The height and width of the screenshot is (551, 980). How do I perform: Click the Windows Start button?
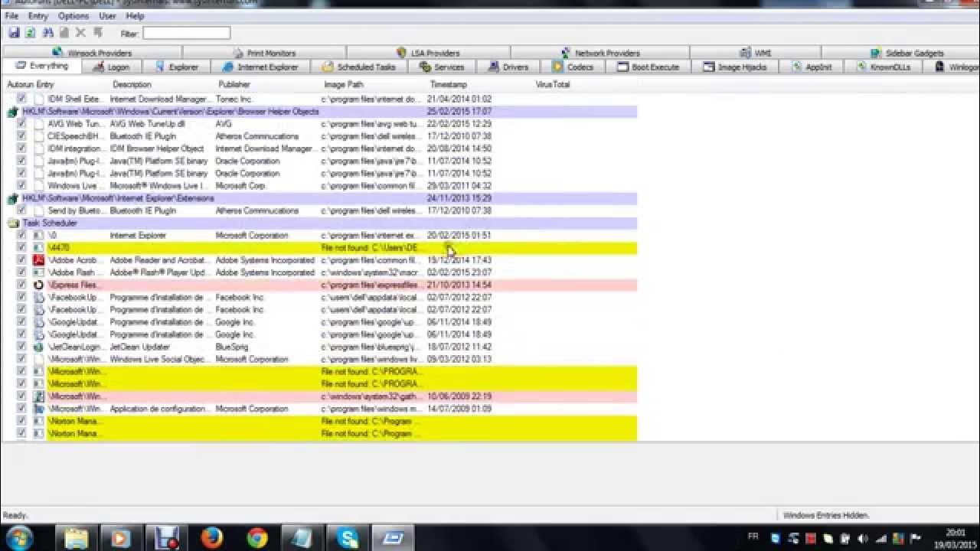pyautogui.click(x=19, y=538)
